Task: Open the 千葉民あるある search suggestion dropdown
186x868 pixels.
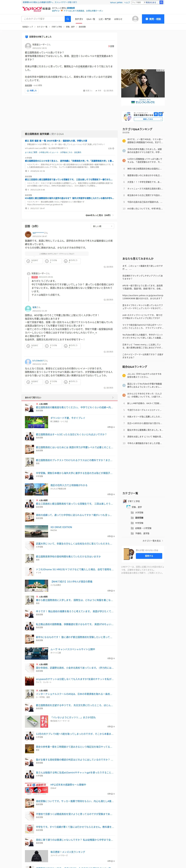Action: point(151,2)
